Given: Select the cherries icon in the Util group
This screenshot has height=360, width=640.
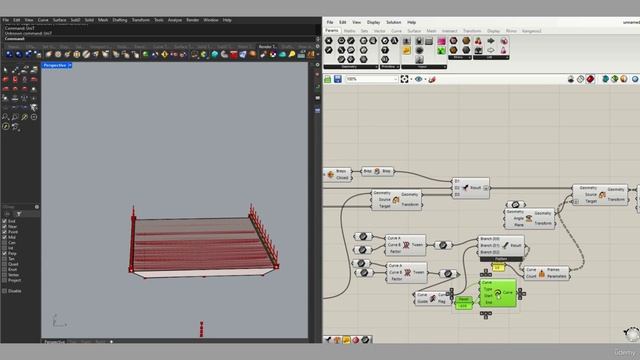Looking at the screenshot, I should click(478, 41).
